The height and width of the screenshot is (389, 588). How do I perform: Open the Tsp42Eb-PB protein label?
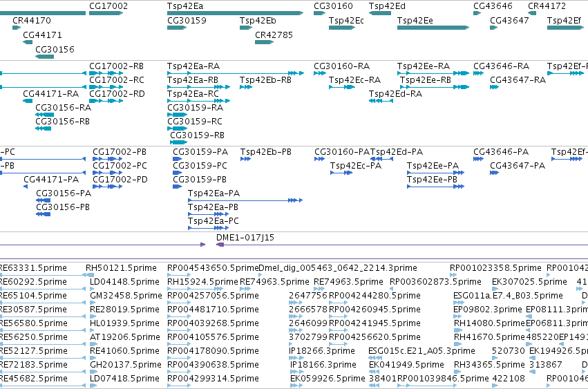pyautogui.click(x=266, y=152)
